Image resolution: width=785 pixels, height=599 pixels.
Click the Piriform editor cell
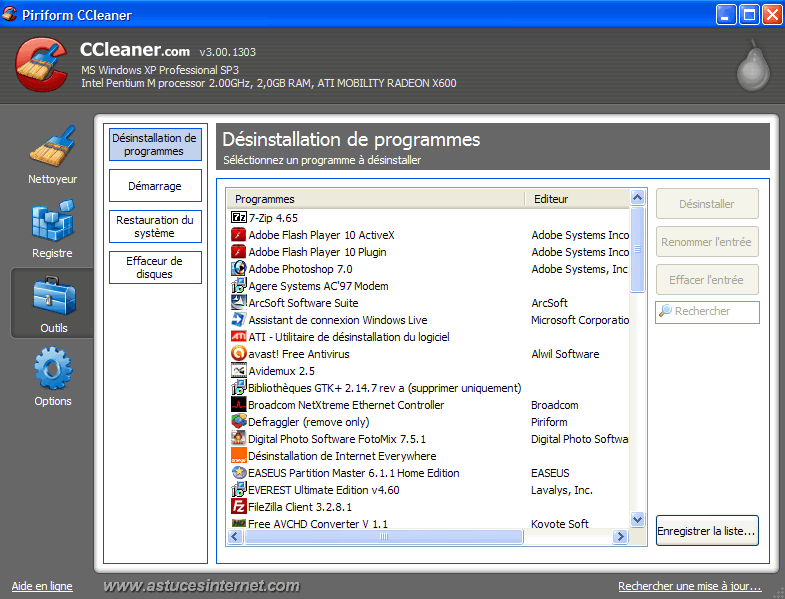(x=549, y=422)
